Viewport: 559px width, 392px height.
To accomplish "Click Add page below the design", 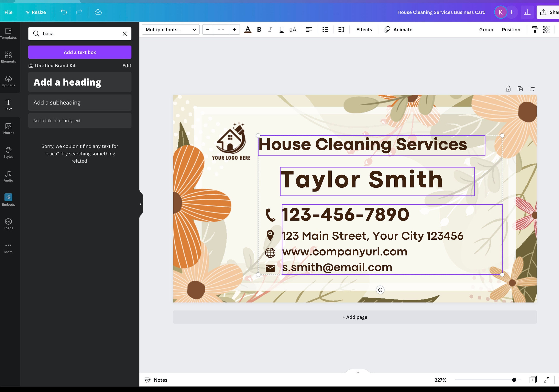I will pos(355,317).
